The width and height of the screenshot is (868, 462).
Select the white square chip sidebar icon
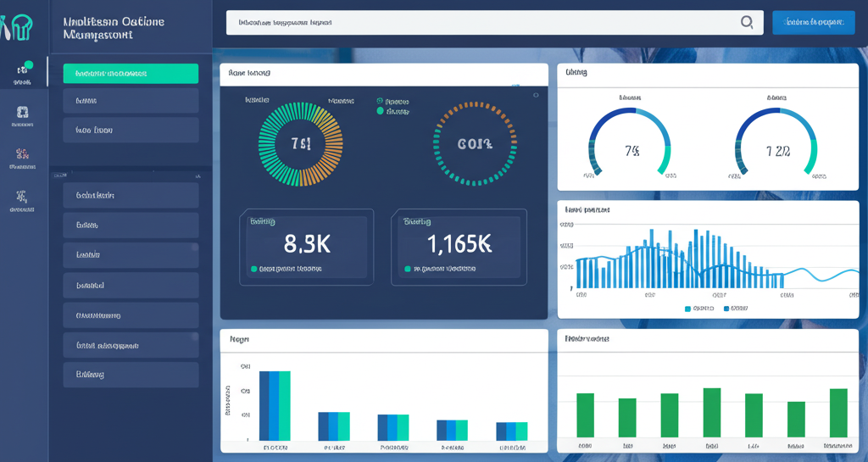tap(23, 113)
